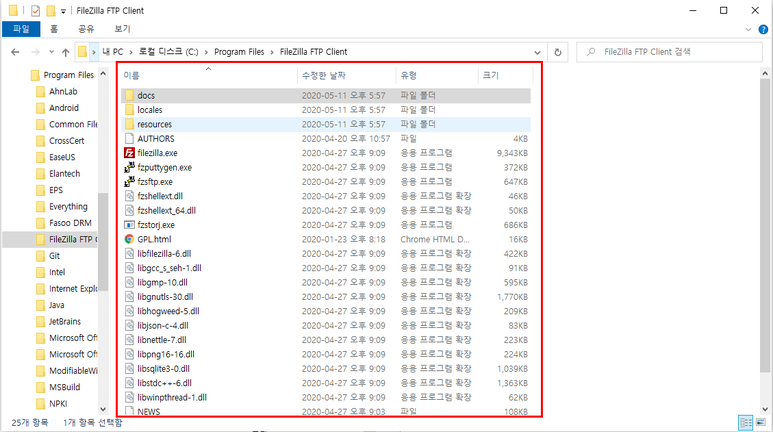Select MSBuild folder in navigation tree
Image resolution: width=773 pixels, height=432 pixels.
pyautogui.click(x=65, y=387)
